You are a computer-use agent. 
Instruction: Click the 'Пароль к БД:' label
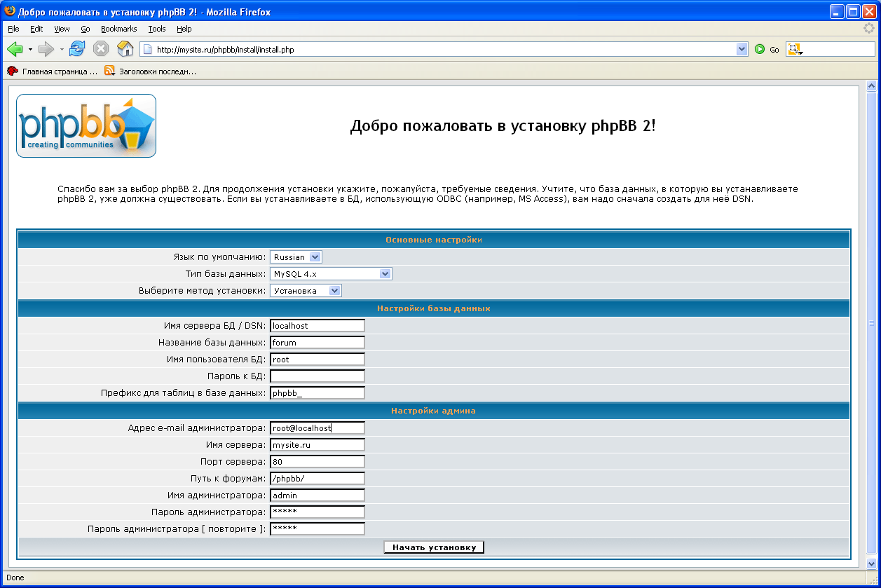pyautogui.click(x=237, y=376)
